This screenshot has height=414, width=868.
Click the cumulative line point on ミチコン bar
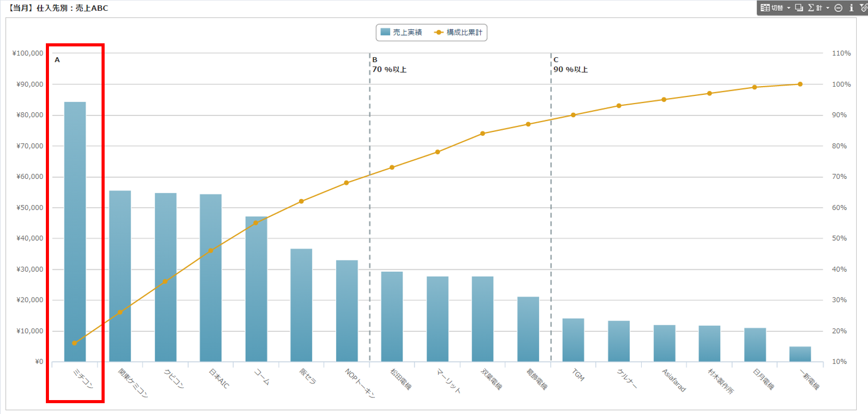click(x=75, y=343)
